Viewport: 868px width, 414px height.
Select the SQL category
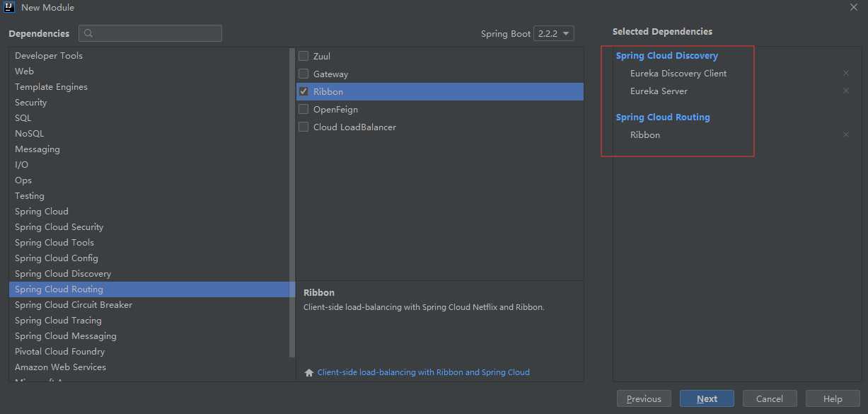tap(149, 117)
